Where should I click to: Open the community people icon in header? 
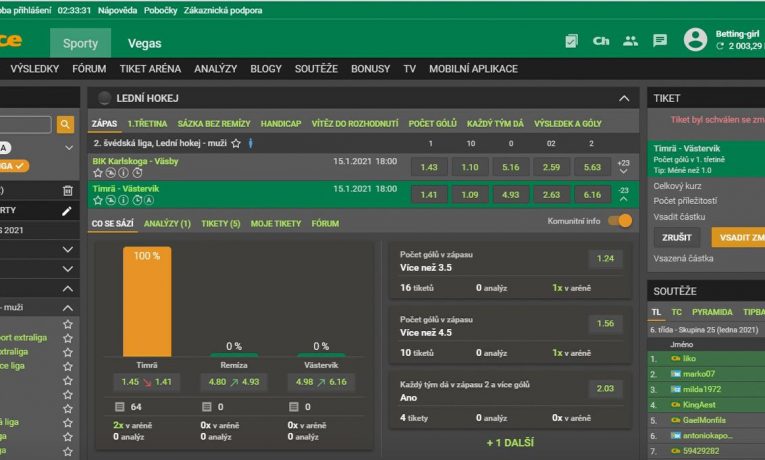click(x=630, y=41)
